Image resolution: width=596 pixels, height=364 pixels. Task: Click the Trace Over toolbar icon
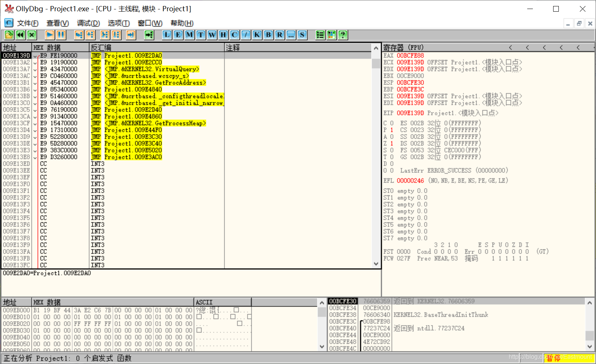pos(116,35)
